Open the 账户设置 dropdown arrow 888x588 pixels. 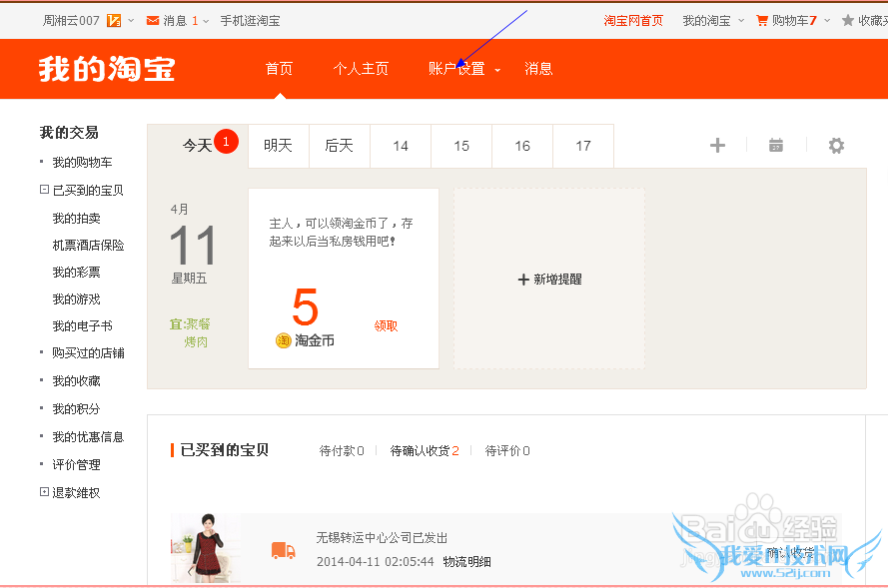tap(497, 70)
